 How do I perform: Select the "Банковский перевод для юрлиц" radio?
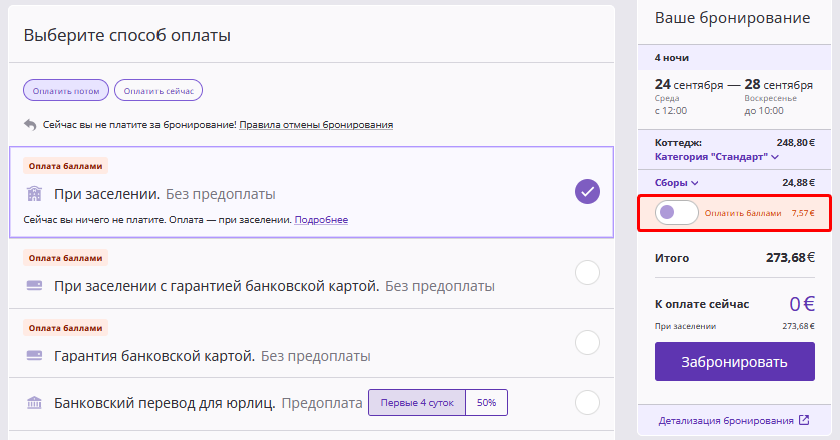coord(587,403)
